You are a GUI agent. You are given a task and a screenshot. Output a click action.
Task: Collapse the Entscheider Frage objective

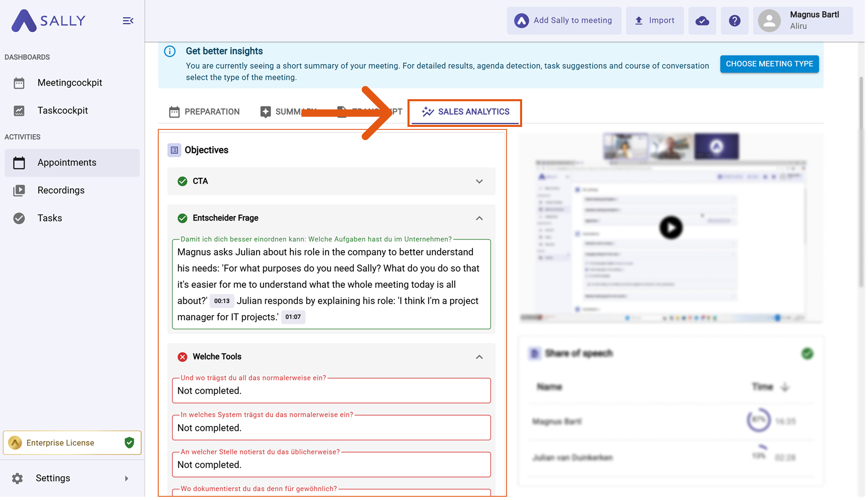479,218
